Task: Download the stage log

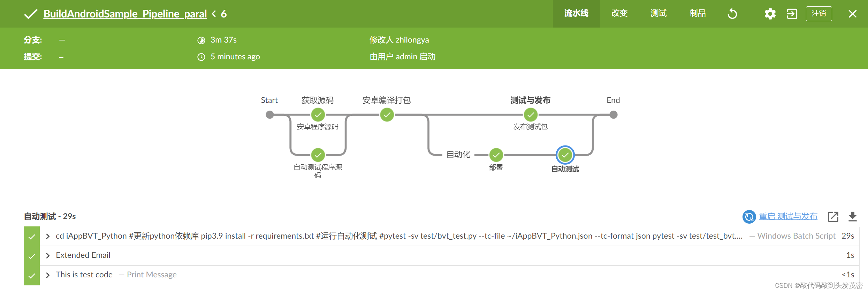Action: [x=852, y=217]
